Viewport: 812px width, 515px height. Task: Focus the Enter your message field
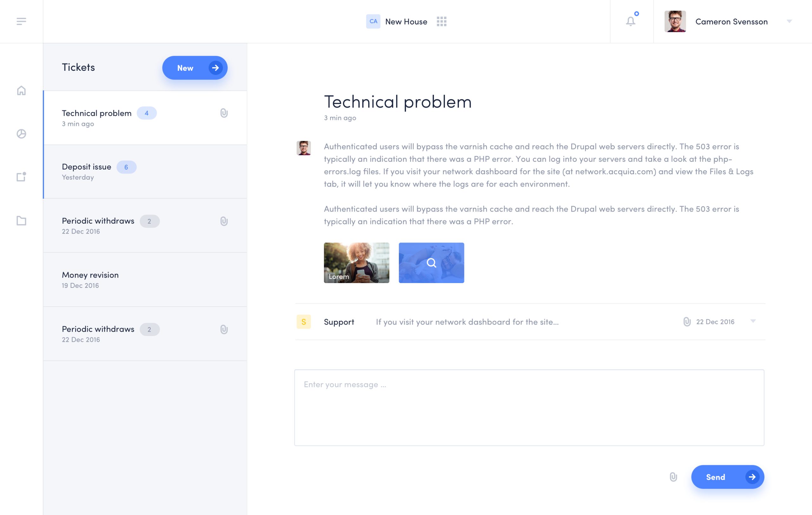(529, 407)
